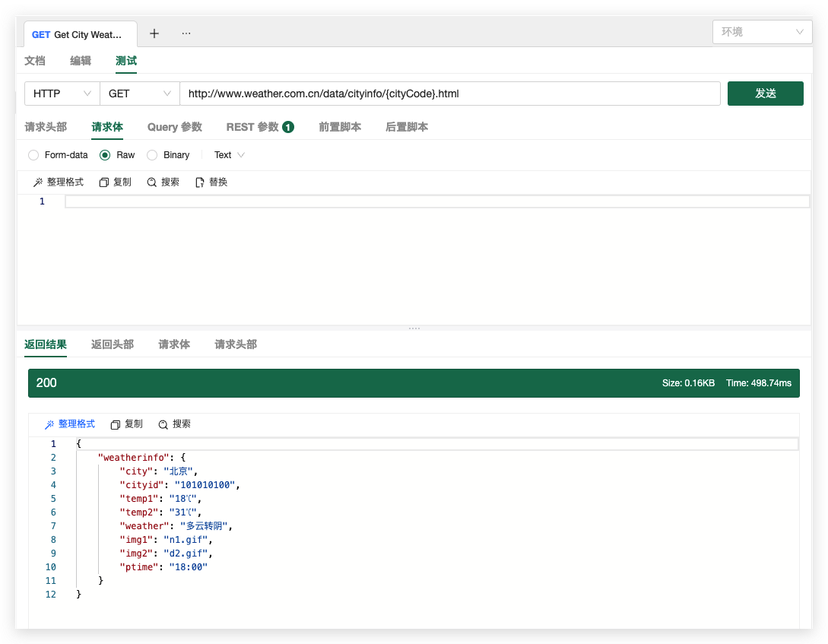Keep Raw body format selected

pos(105,154)
